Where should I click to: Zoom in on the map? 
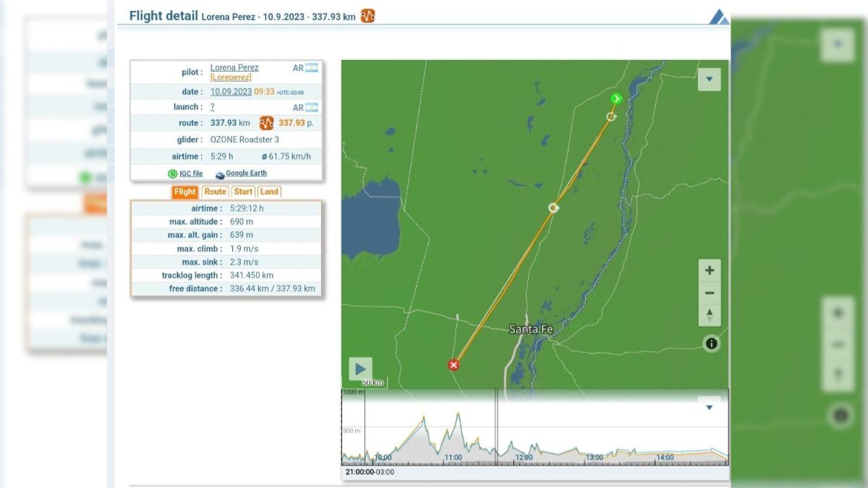click(709, 270)
